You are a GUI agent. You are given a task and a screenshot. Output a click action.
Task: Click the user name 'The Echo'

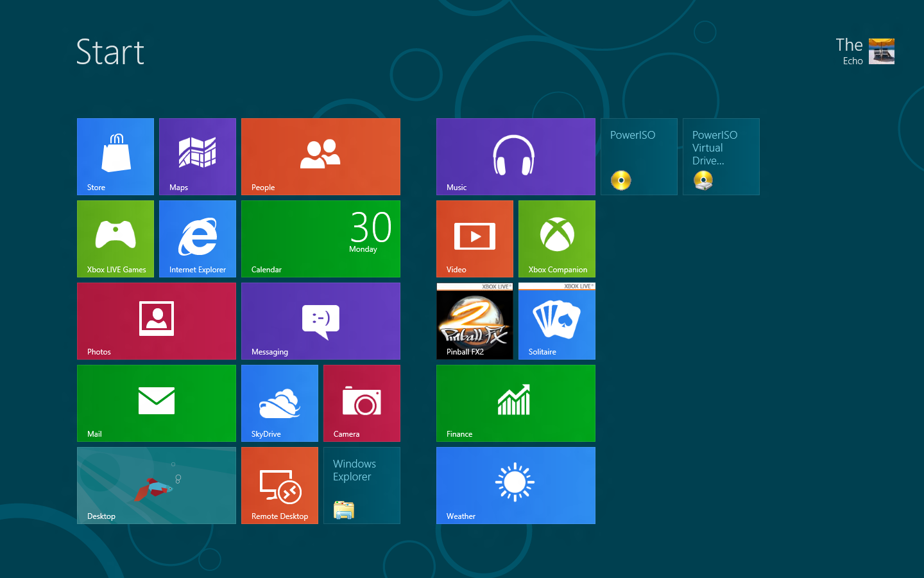click(x=849, y=51)
